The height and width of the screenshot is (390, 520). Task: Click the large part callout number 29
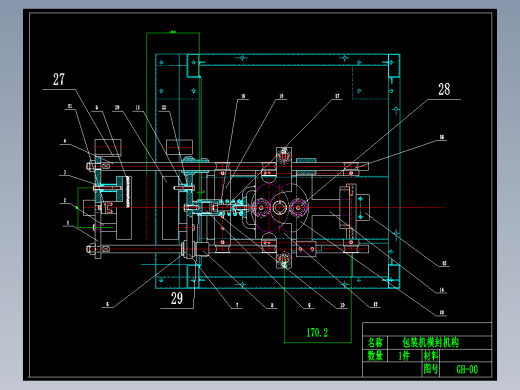[177, 298]
